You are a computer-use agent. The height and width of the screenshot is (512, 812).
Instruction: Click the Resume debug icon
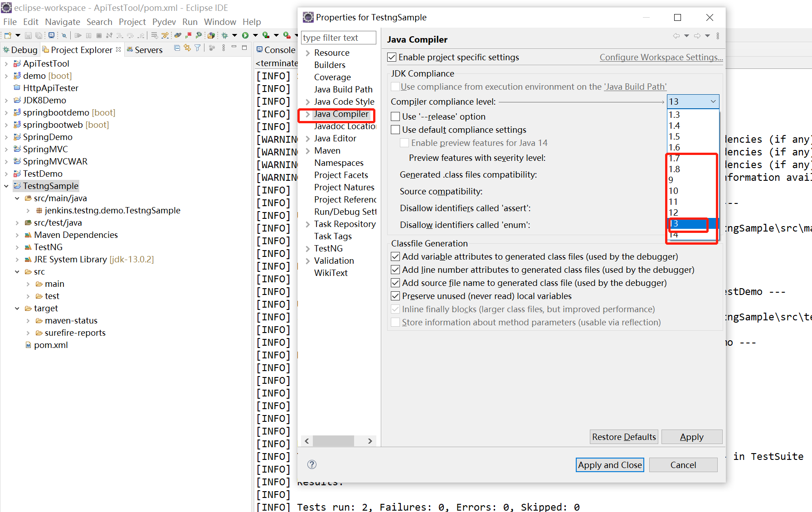click(x=78, y=35)
